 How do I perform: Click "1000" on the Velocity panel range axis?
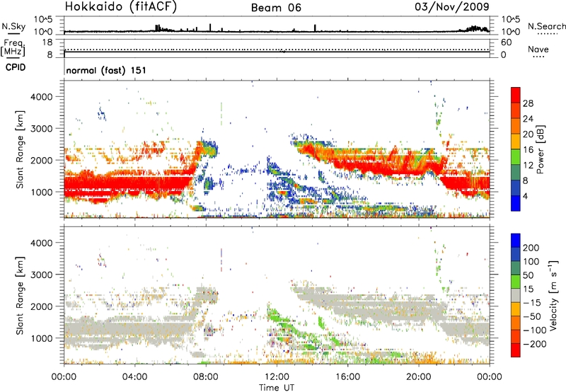pos(42,338)
